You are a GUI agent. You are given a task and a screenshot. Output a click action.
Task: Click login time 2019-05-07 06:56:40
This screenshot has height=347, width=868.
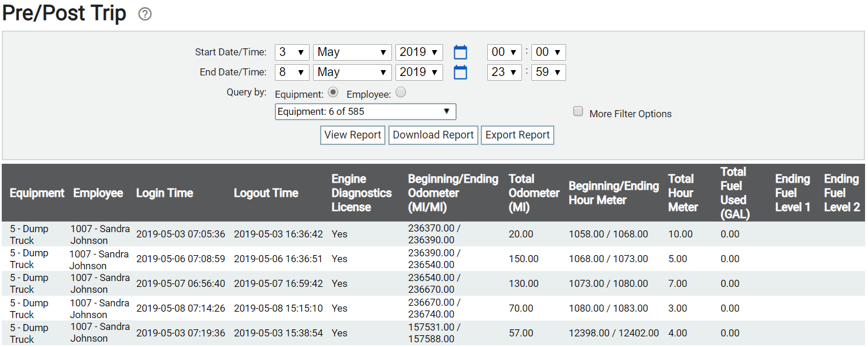click(x=181, y=284)
